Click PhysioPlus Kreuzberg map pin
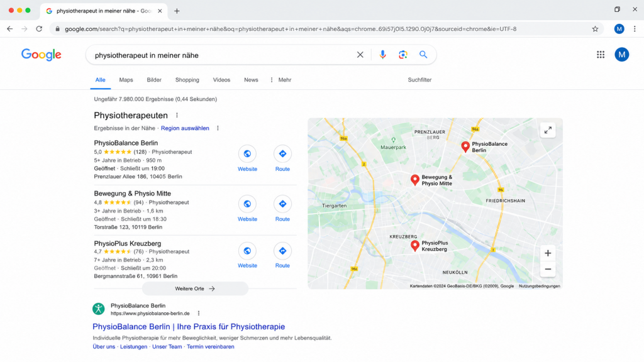The width and height of the screenshot is (644, 362). point(415,246)
